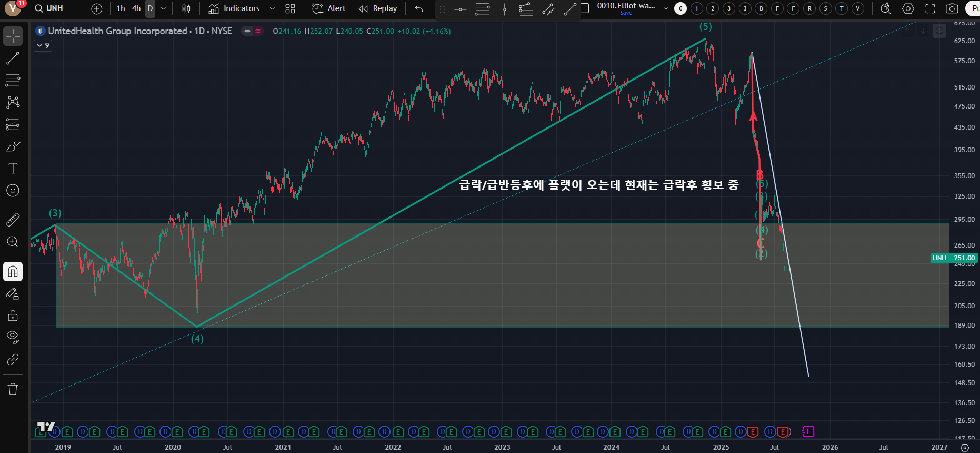This screenshot has width=980, height=453.
Task: Toggle the magnet snap mode
Action: 13,272
